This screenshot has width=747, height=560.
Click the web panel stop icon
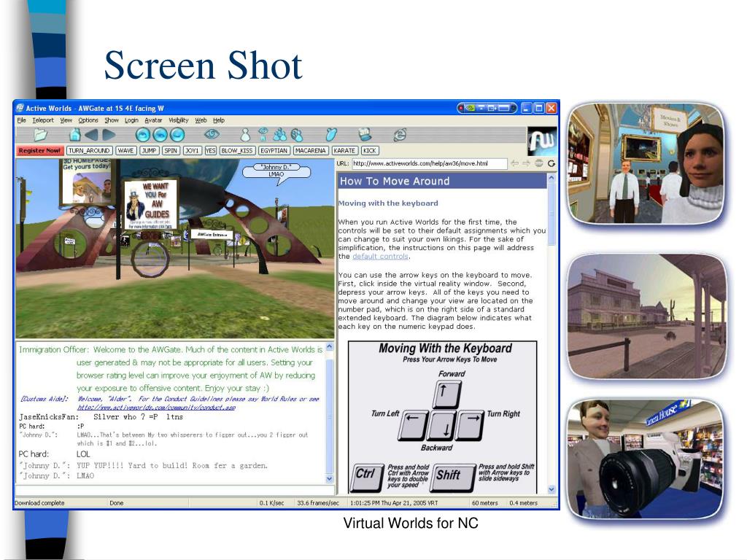539,163
